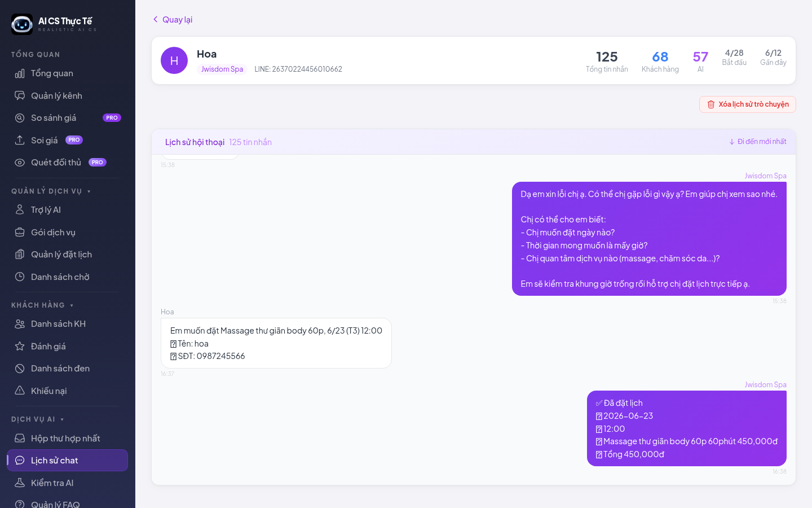Collapse the DỊCH VỤ AI section
Screen dimensions: 812x508
(x=38, y=419)
